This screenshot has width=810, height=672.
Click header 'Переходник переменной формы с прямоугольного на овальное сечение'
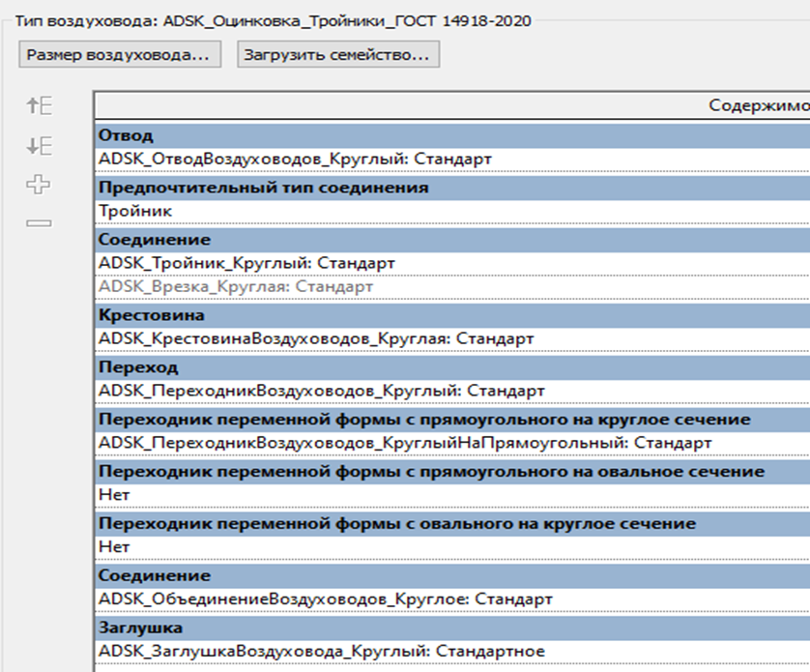[452, 472]
